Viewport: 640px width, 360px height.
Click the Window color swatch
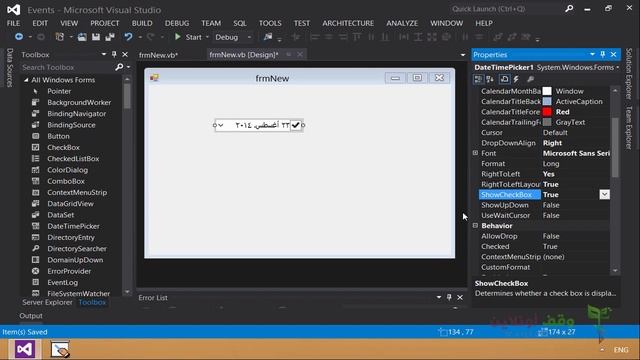click(547, 91)
